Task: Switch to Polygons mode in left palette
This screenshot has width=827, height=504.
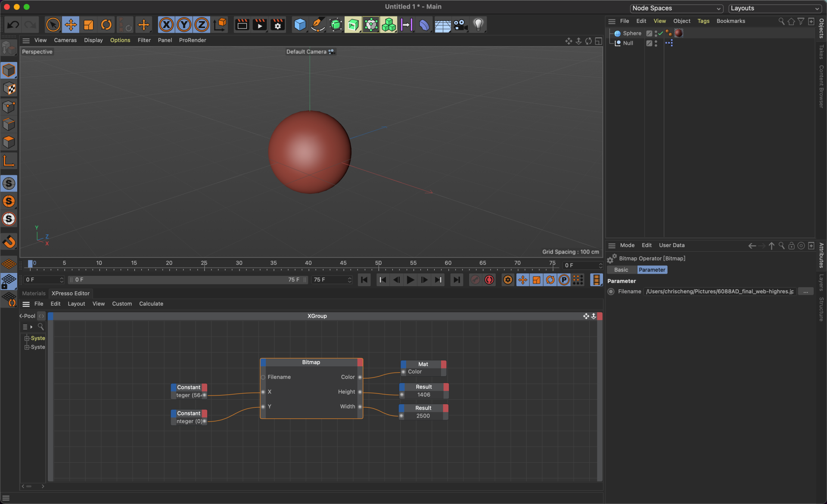Action: click(x=9, y=142)
